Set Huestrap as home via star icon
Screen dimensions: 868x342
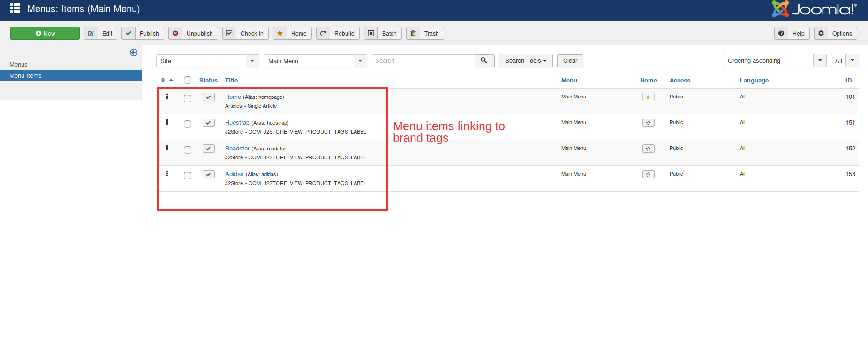point(648,123)
